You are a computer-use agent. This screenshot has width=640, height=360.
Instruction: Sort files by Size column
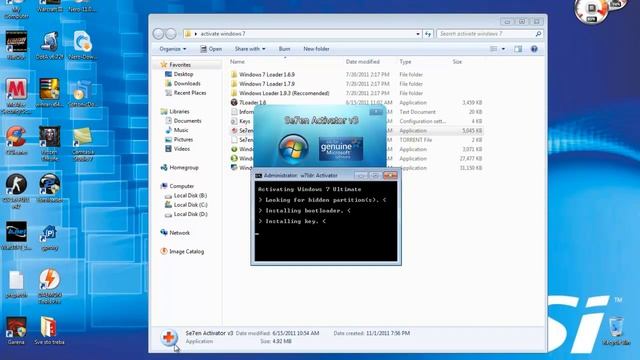point(457,62)
